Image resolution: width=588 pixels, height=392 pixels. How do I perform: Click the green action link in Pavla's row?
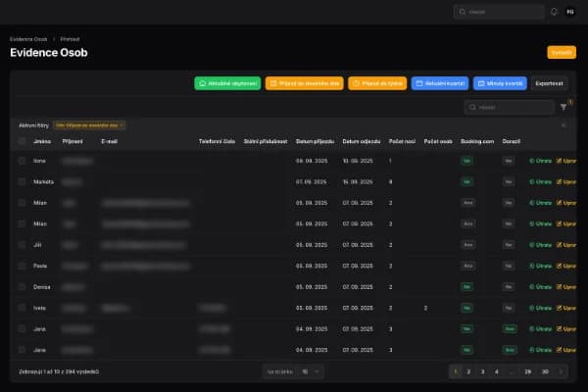540,266
